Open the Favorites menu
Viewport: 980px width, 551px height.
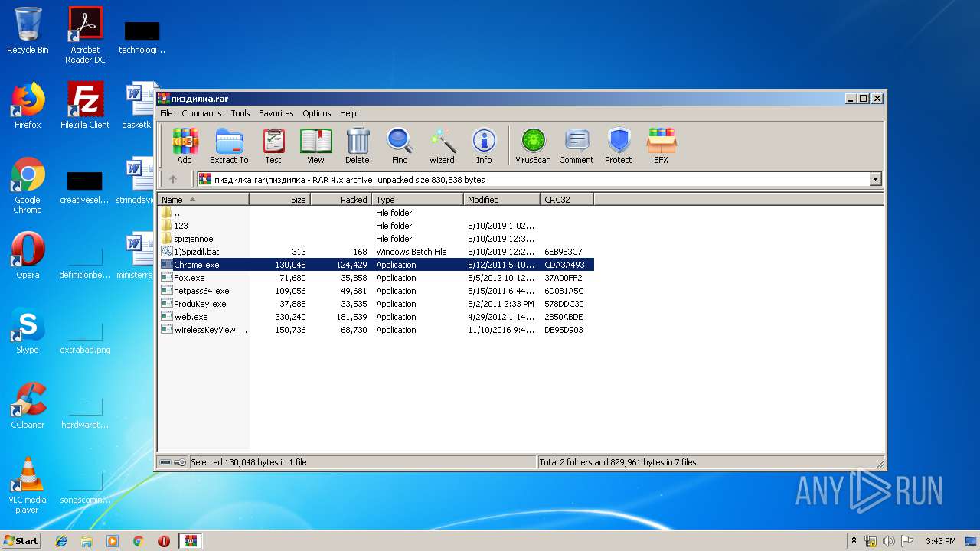[276, 113]
